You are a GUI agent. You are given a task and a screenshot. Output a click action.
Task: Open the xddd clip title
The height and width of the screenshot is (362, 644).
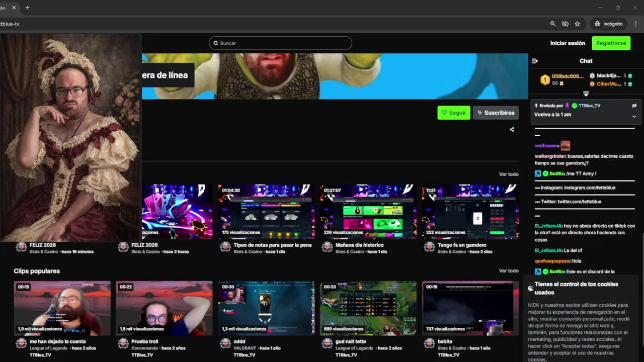239,342
